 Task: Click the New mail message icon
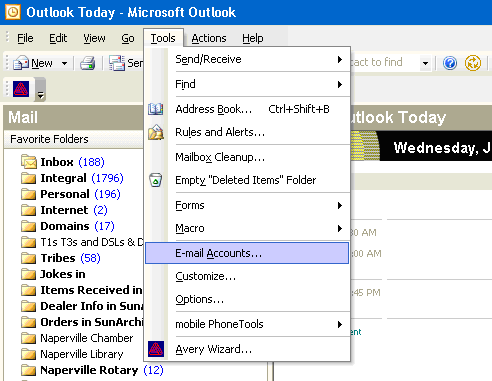[x=21, y=63]
